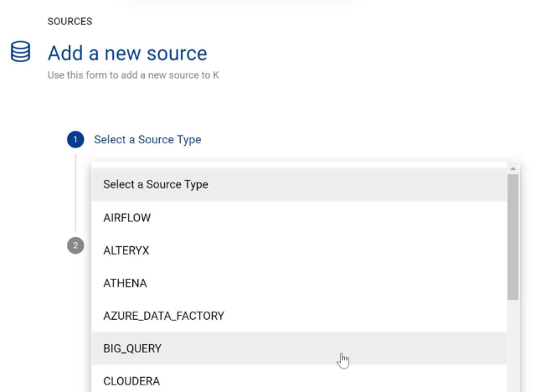
Task: Click the "Use this form" subtitle text
Action: 133,75
